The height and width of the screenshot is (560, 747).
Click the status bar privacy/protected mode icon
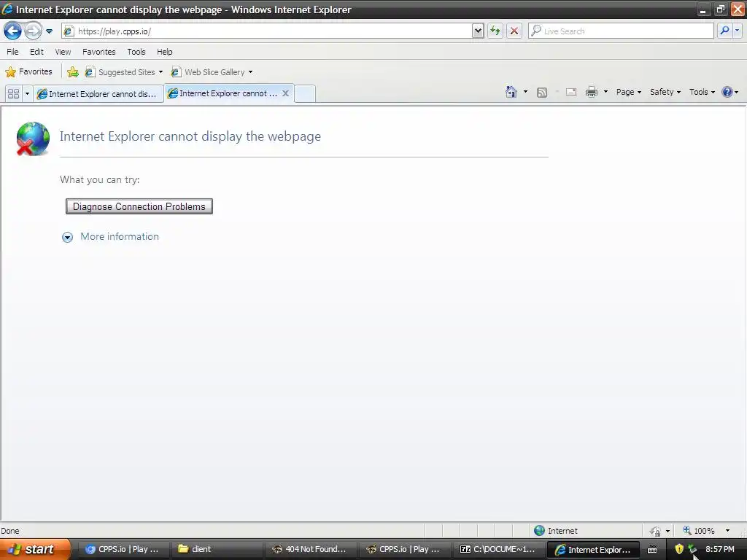point(656,531)
